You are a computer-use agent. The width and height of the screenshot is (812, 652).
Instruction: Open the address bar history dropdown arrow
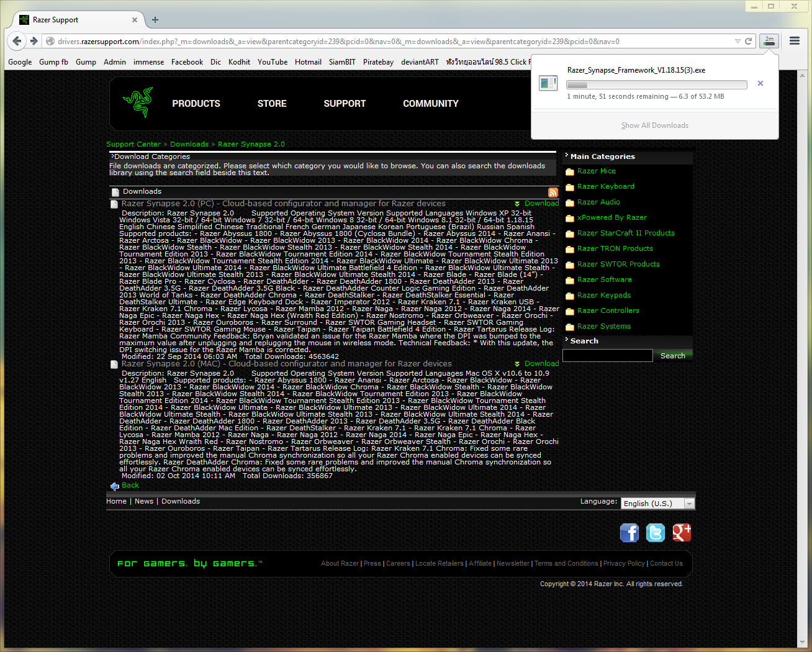tap(738, 41)
